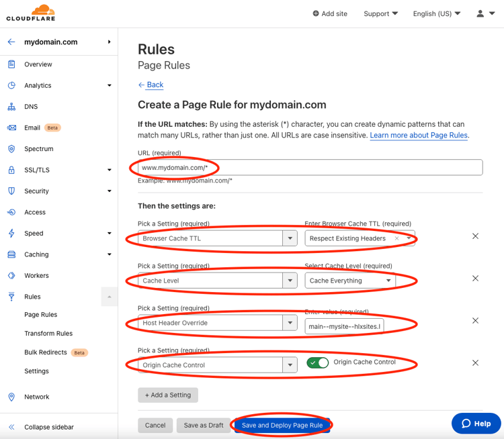Expand the Speed sidebar section arrow
The image size is (504, 439).
(x=110, y=233)
